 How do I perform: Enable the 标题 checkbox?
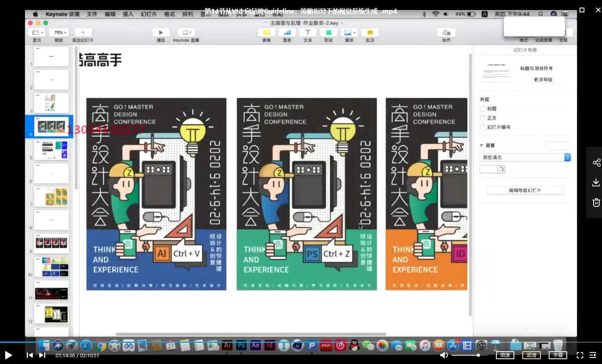pos(483,109)
